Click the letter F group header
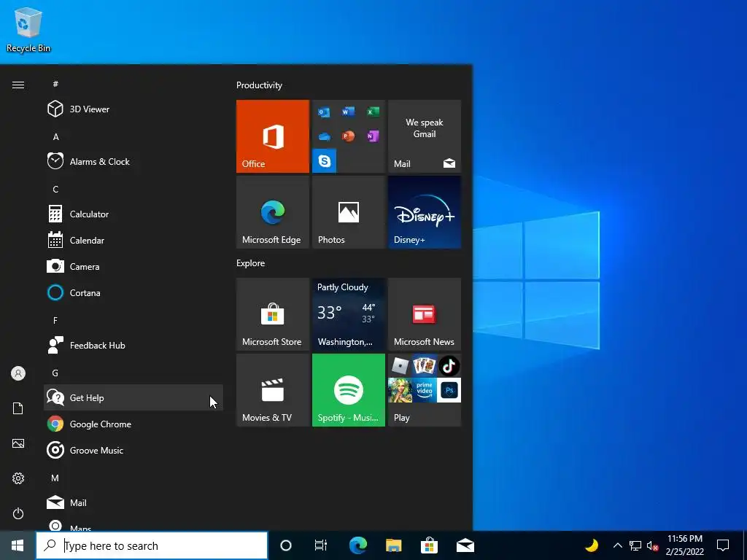Screen dimensions: 747x560 point(55,321)
